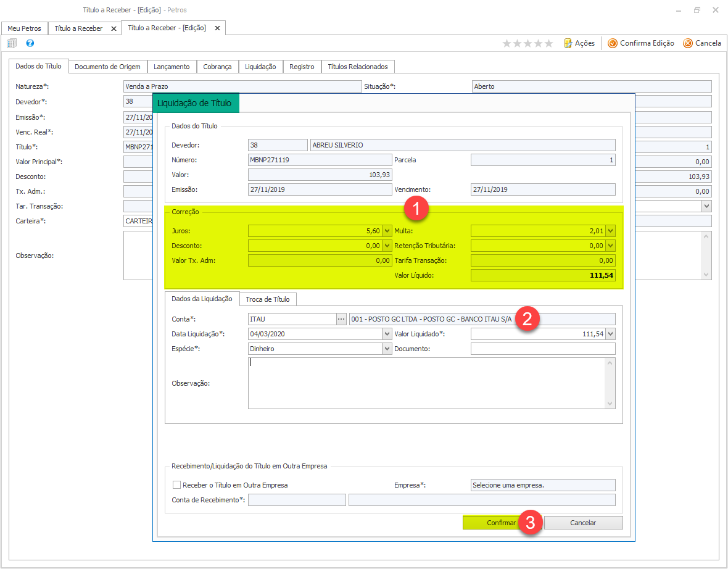The width and height of the screenshot is (728, 569).
Task: Open the Registro tab
Action: (x=302, y=67)
